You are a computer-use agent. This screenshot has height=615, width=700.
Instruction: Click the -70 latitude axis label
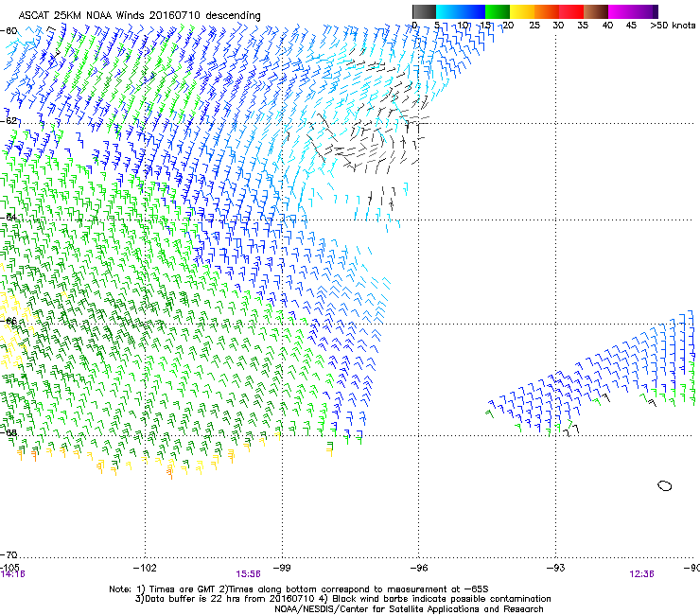click(x=9, y=554)
